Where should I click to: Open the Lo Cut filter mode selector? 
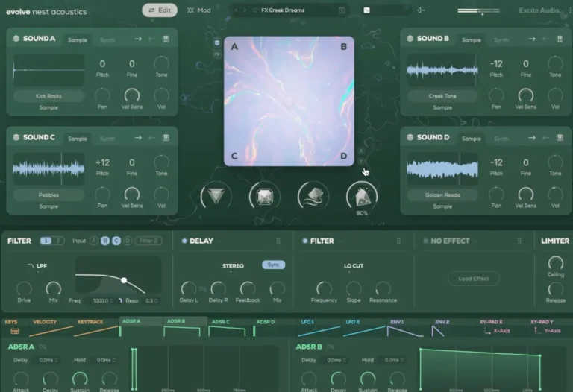click(x=354, y=266)
